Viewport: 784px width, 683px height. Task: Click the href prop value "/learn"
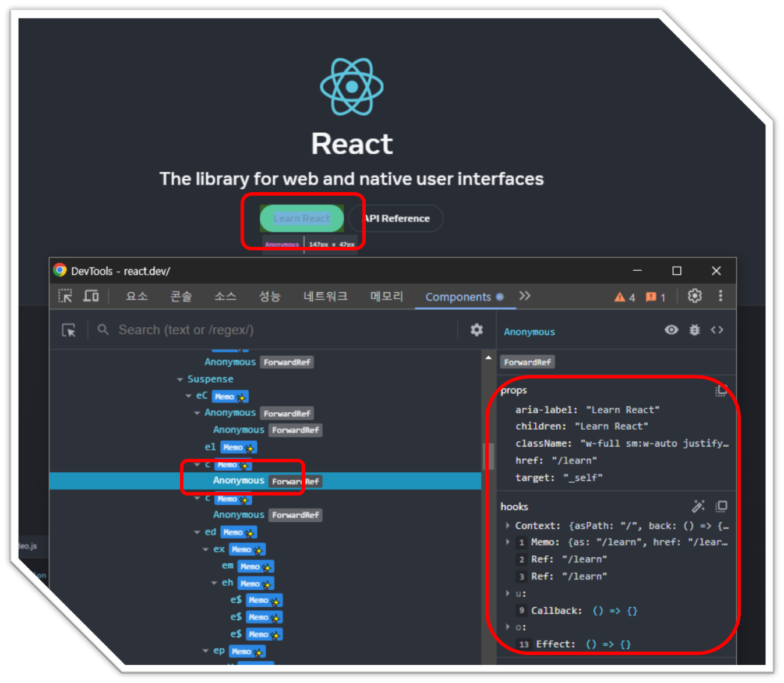574,461
